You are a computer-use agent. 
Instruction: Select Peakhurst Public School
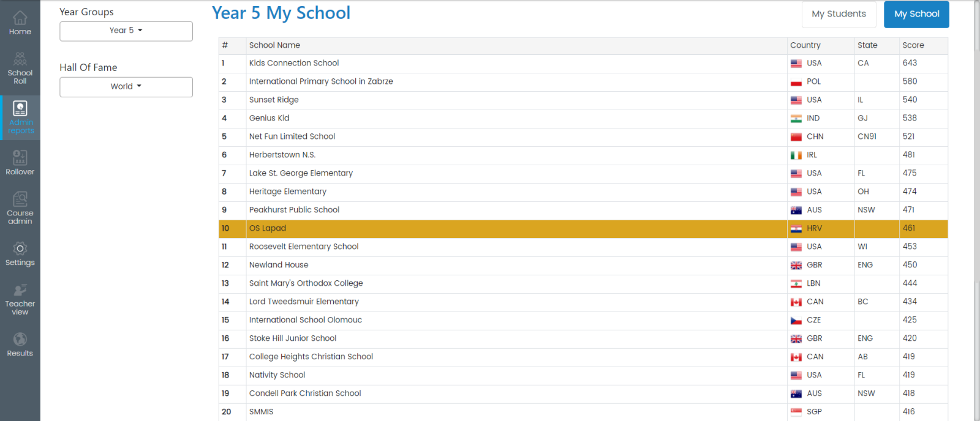pos(294,210)
